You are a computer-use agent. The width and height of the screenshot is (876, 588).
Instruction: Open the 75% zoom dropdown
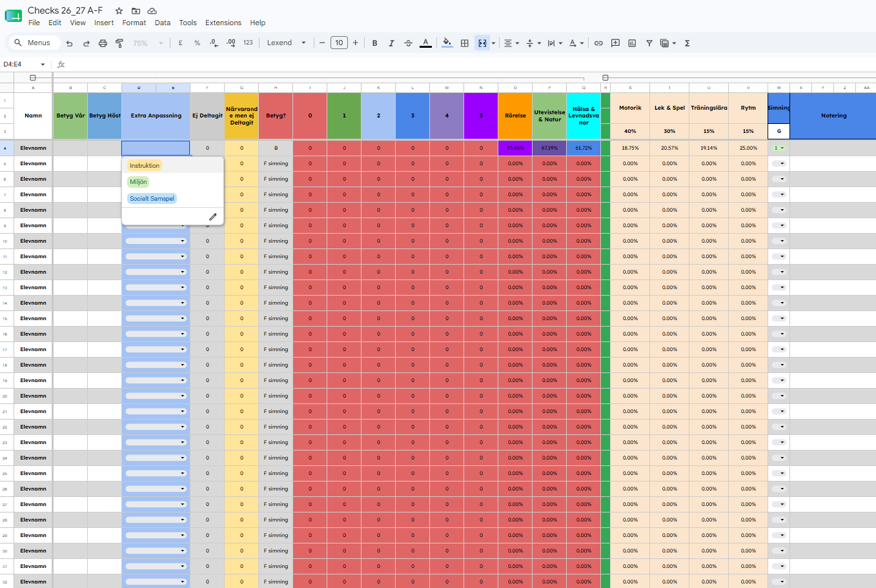point(148,43)
